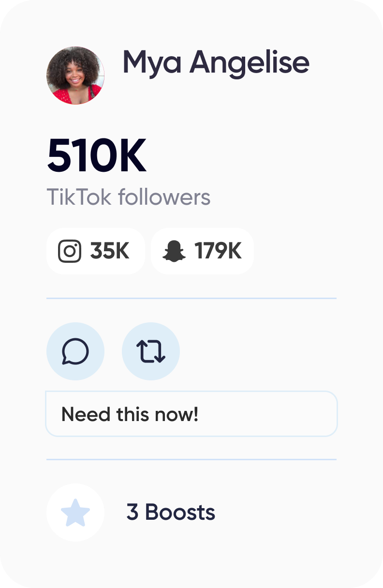Select the repost arrows icon
The height and width of the screenshot is (588, 383).
click(151, 351)
